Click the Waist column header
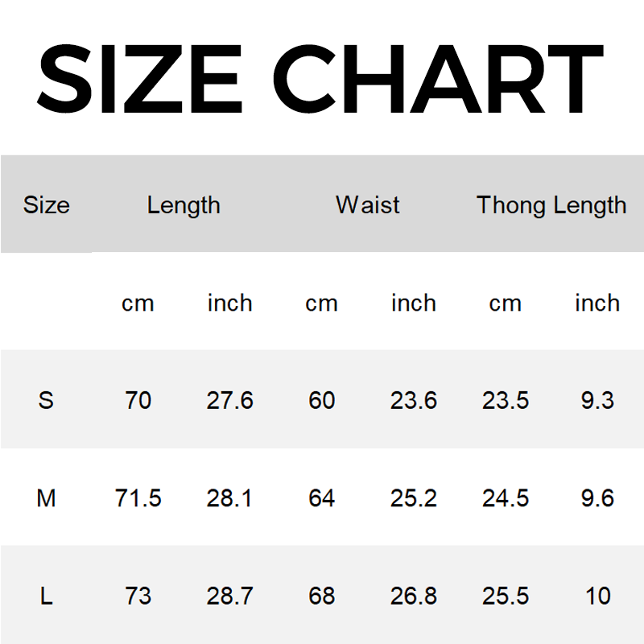 pos(368,205)
